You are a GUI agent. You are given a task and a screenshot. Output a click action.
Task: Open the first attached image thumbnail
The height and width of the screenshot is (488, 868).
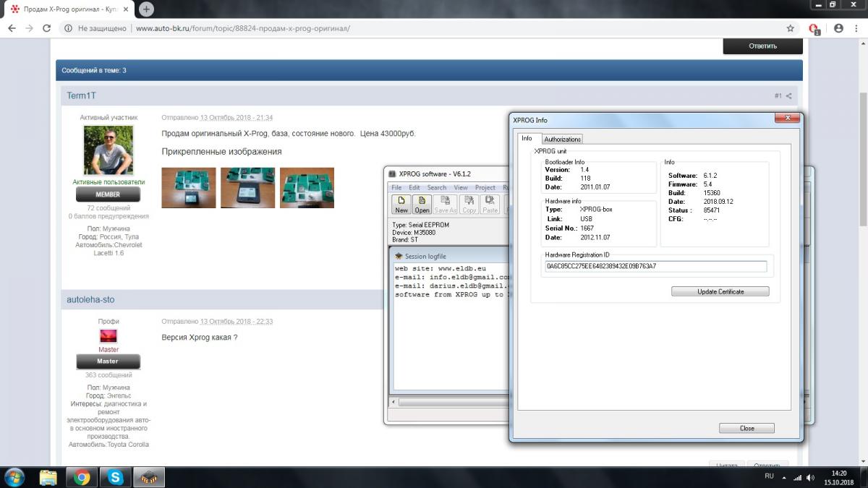pos(188,188)
